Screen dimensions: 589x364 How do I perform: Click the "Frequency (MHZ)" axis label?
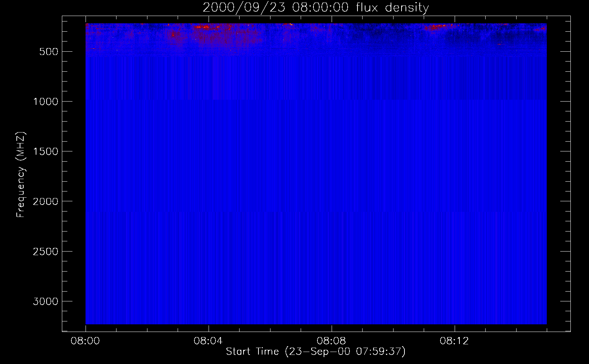click(x=21, y=175)
